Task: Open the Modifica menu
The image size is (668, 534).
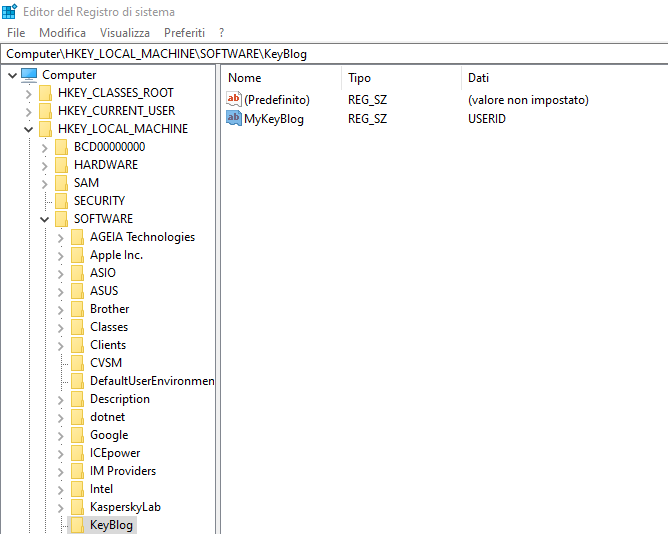Action: 62,33
